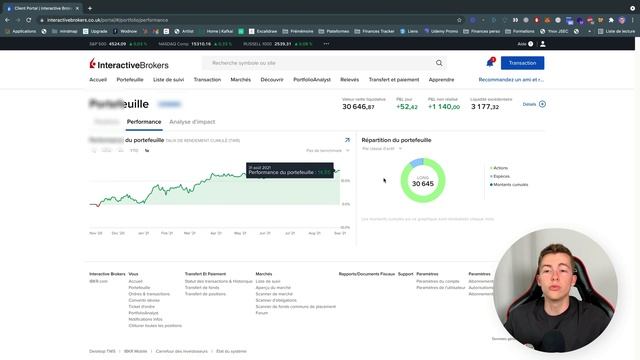The width and height of the screenshot is (640, 360).
Task: Click the Détails link
Action: coord(529,104)
